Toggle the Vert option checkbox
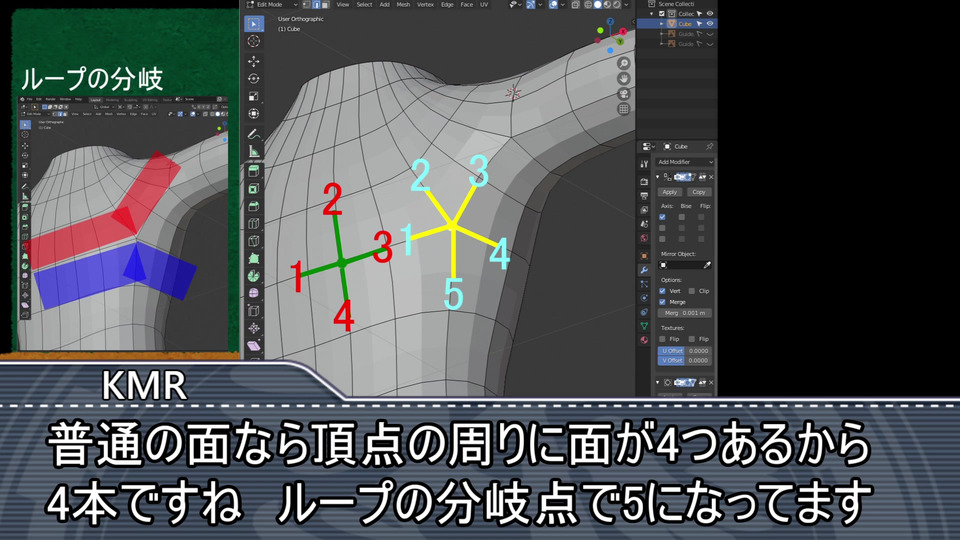 pyautogui.click(x=662, y=291)
